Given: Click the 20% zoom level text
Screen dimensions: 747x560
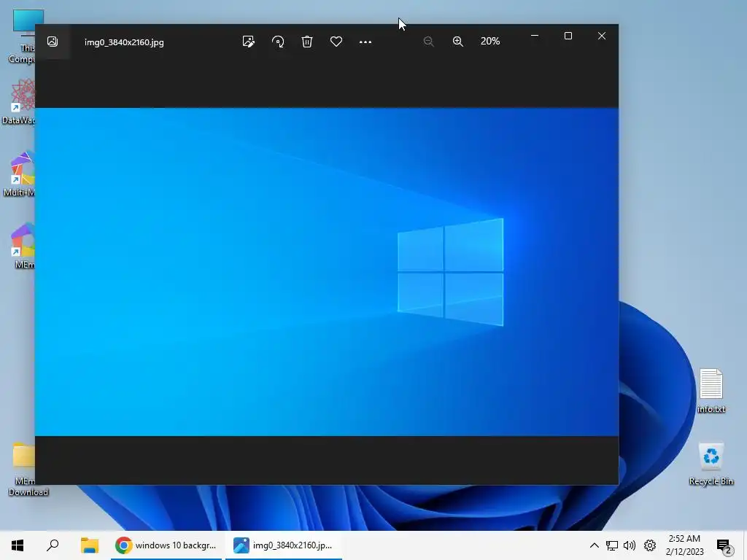Looking at the screenshot, I should [x=490, y=42].
